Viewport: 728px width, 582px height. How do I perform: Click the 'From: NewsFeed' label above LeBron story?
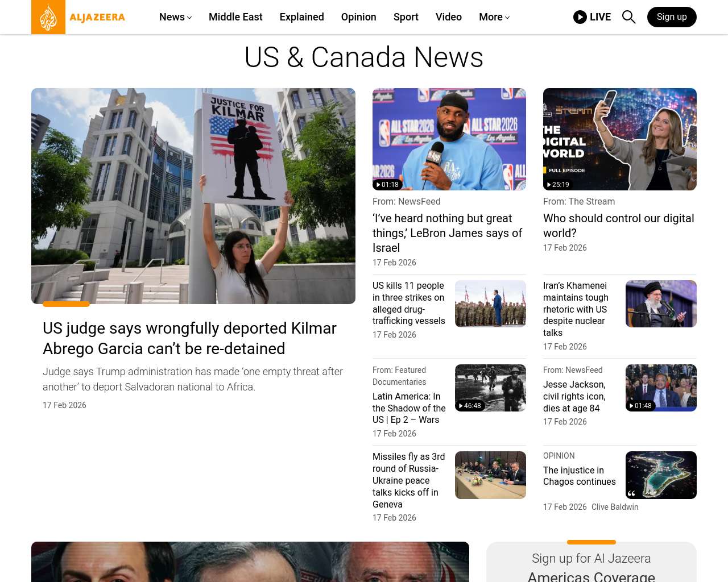point(407,201)
